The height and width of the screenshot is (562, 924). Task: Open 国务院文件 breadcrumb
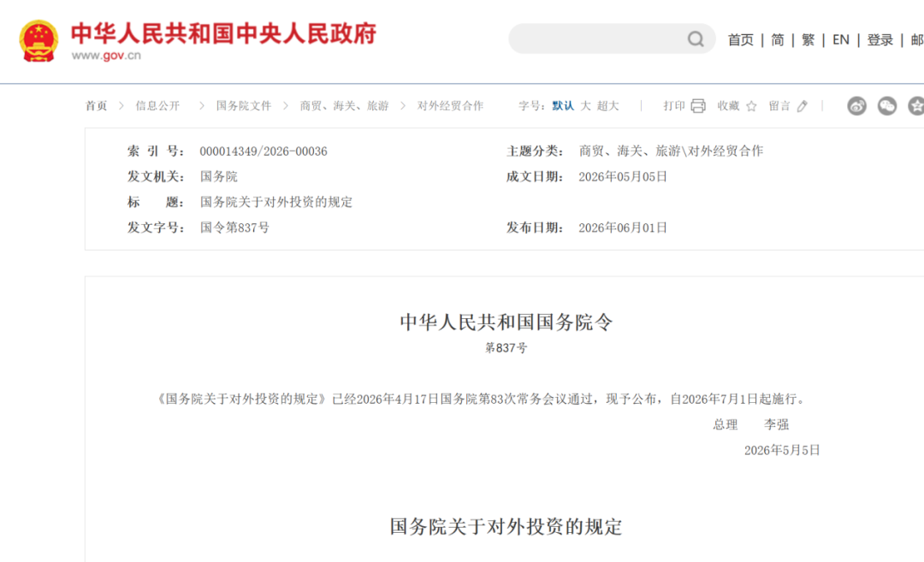click(243, 106)
